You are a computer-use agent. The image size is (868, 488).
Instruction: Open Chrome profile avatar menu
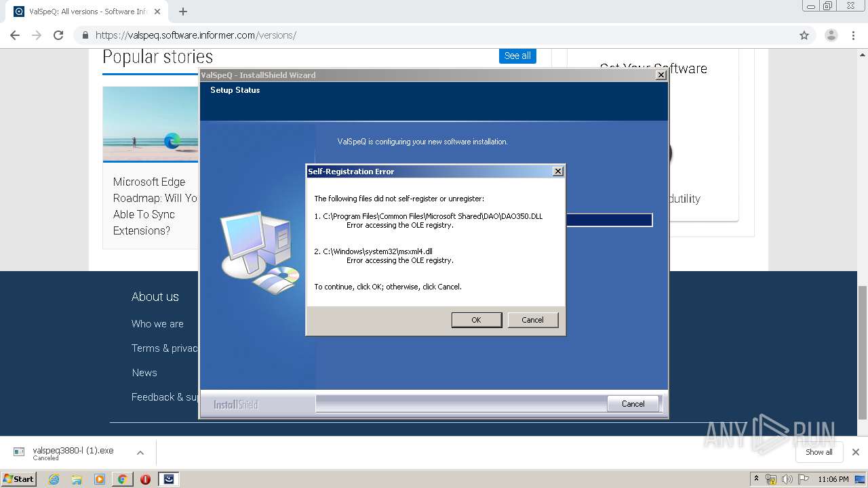(831, 35)
